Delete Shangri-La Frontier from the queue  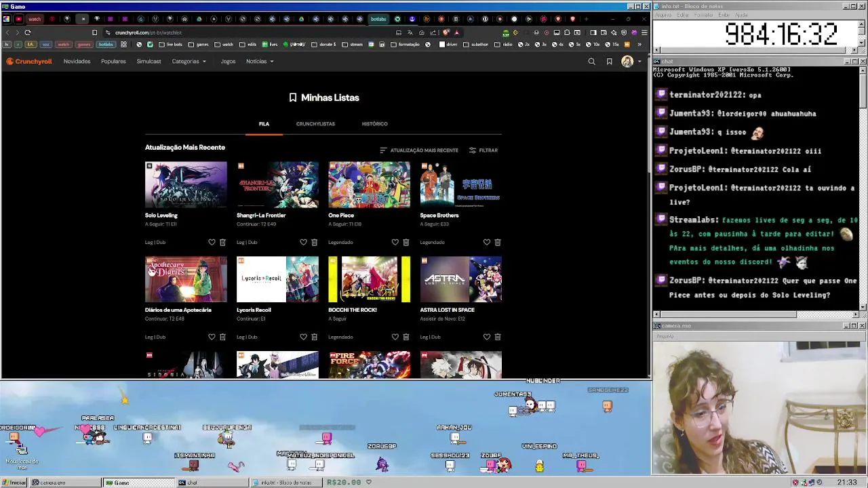pos(314,242)
